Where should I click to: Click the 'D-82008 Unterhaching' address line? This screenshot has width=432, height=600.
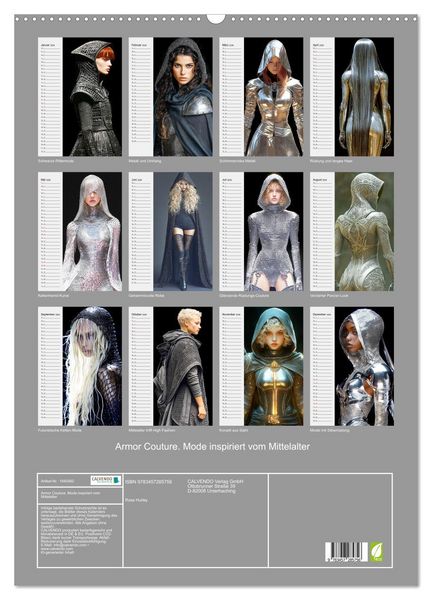pos(211,491)
